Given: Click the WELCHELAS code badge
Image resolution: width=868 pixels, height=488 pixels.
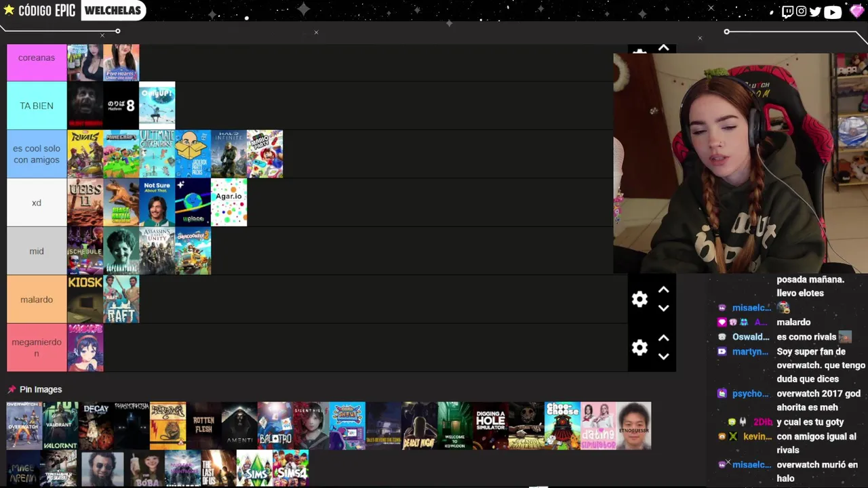Looking at the screenshot, I should 113,10.
